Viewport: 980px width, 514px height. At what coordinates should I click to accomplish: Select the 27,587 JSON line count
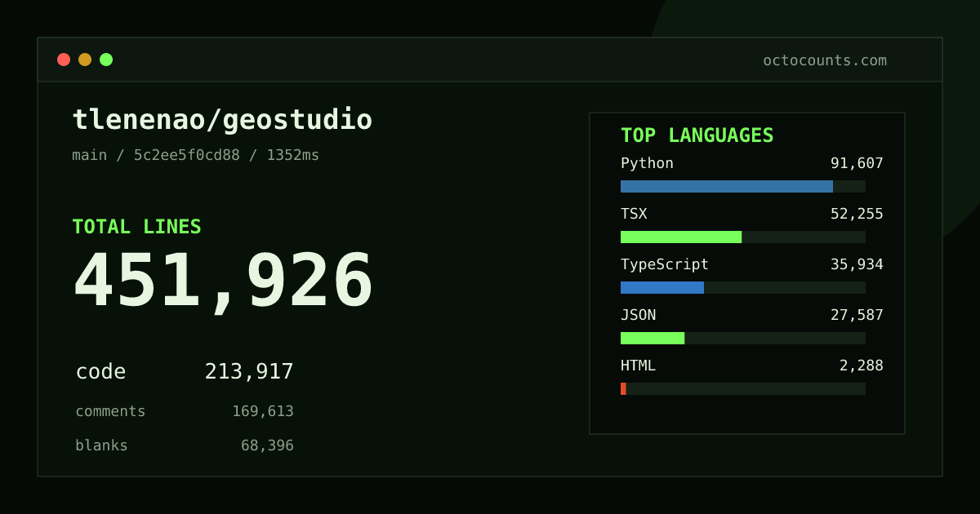click(857, 315)
